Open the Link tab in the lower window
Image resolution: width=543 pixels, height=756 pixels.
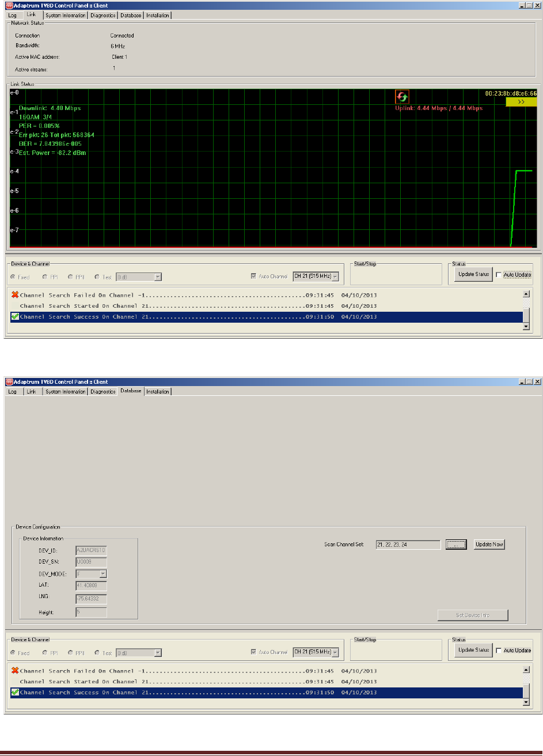coord(31,392)
